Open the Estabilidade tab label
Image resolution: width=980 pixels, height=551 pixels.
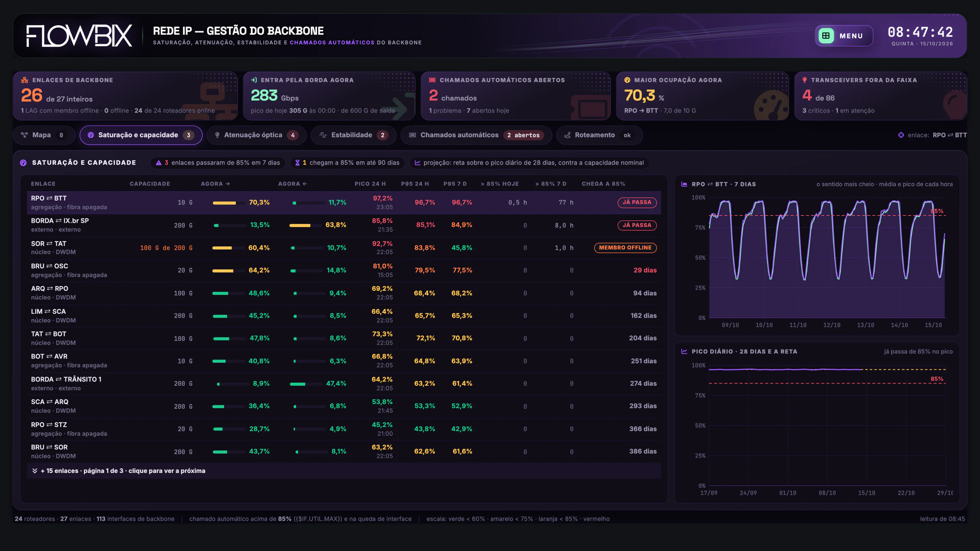click(x=351, y=135)
